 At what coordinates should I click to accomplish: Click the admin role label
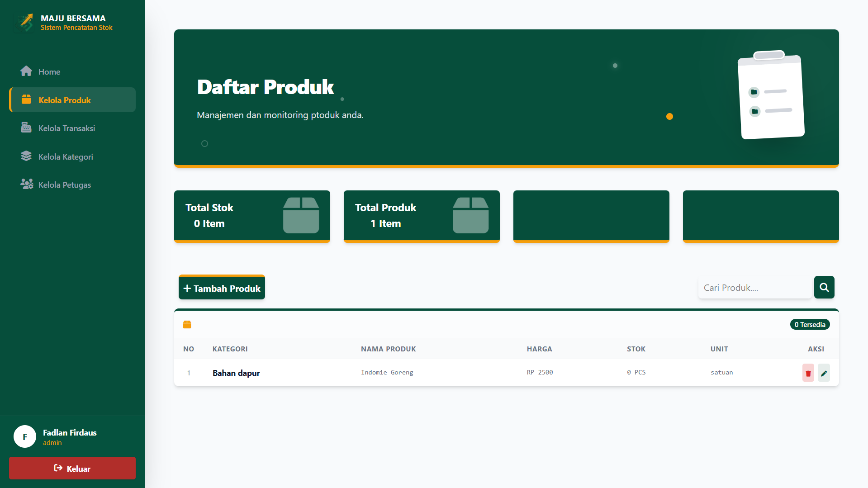click(52, 443)
